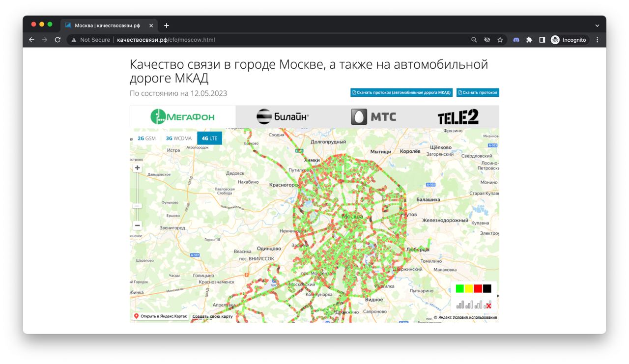Open the zoom magnifier in address bar

(474, 40)
